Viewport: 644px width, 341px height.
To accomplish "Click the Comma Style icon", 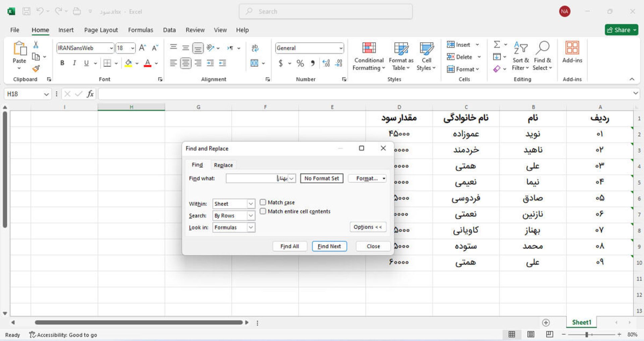I will coord(313,63).
